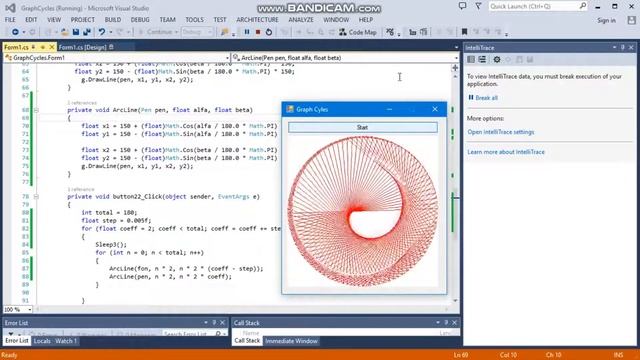Click the Graph Cyles window app icon
Viewport: 640px width, 360px height.
tap(290, 109)
